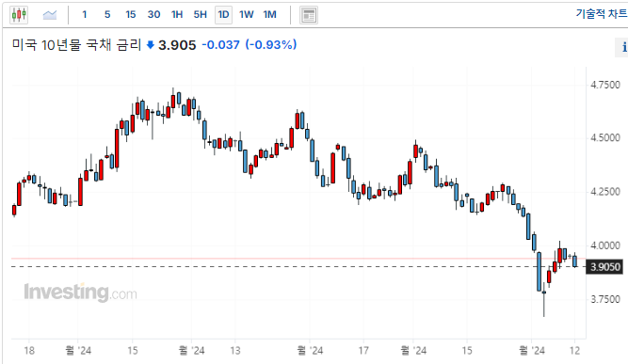The image size is (628, 364).
Task: Click the 4.7500 axis label
Action: coord(605,85)
